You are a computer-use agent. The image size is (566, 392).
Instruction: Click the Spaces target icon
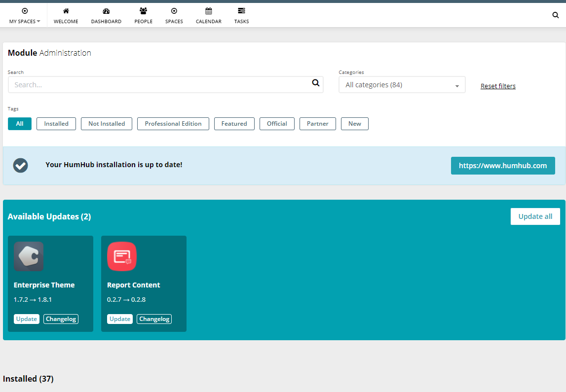point(174,11)
